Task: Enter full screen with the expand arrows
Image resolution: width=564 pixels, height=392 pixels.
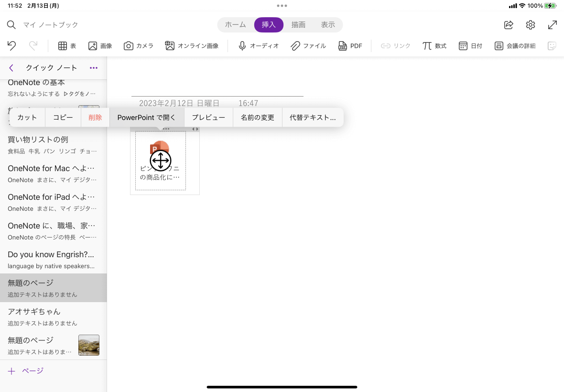Action: pyautogui.click(x=552, y=25)
